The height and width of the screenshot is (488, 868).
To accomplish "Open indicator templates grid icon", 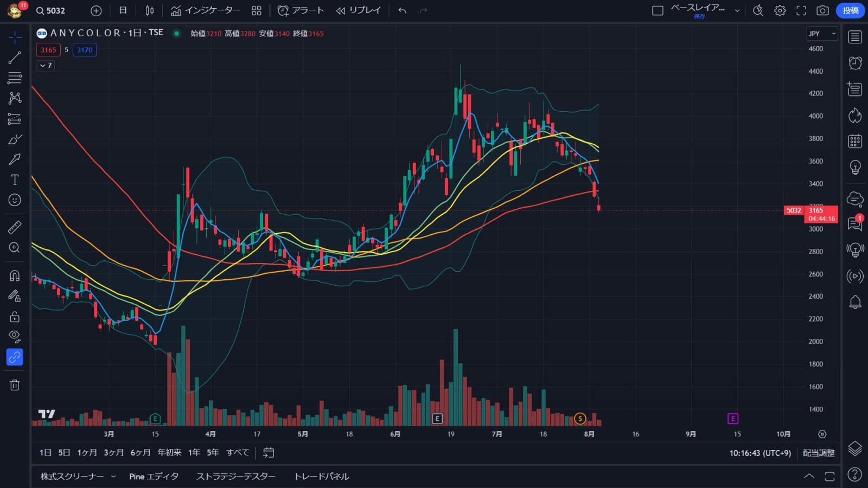I will coord(257,10).
